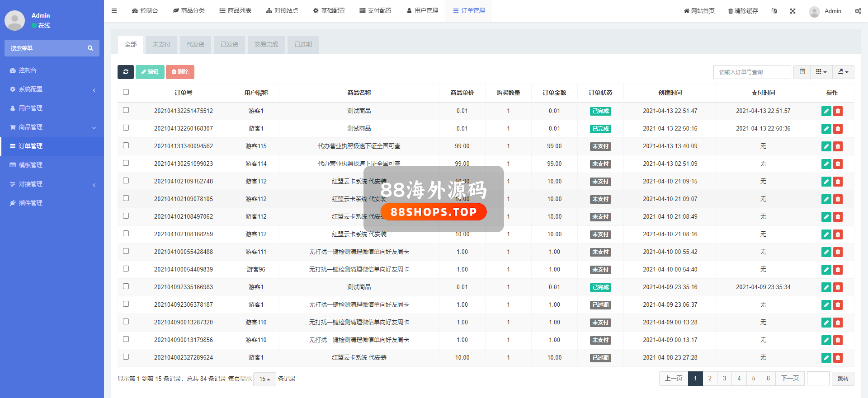Image resolution: width=868 pixels, height=398 pixels.
Task: Click the hamburger menu toggle icon in the top bar
Action: 114,11
